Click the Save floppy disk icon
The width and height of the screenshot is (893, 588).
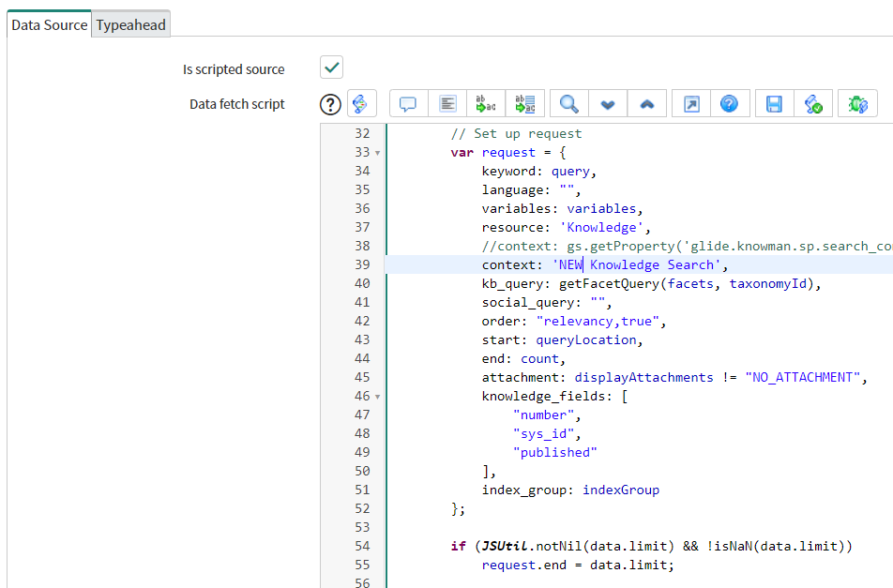coord(774,103)
